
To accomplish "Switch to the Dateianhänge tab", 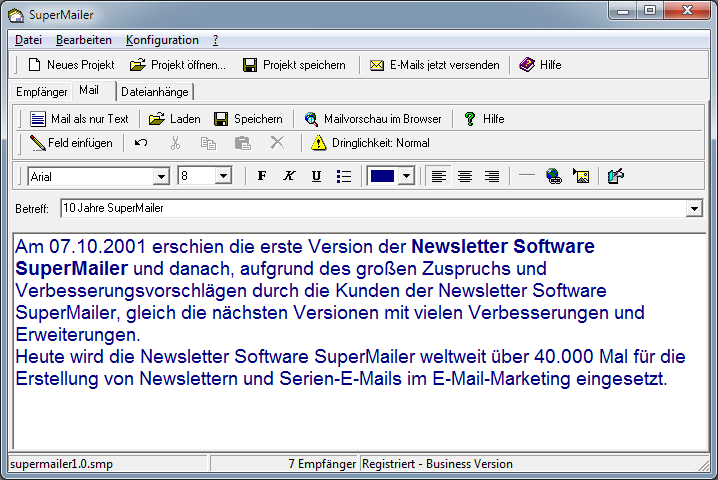I will (x=155, y=92).
